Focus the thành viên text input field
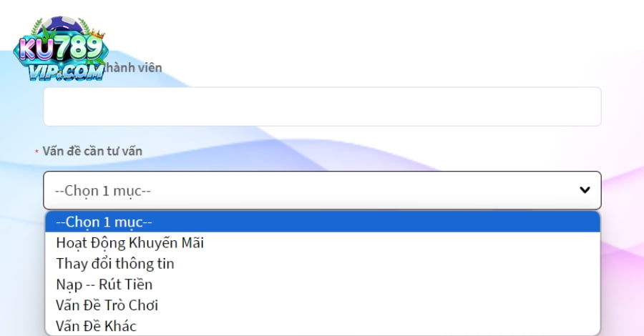 [x=322, y=107]
